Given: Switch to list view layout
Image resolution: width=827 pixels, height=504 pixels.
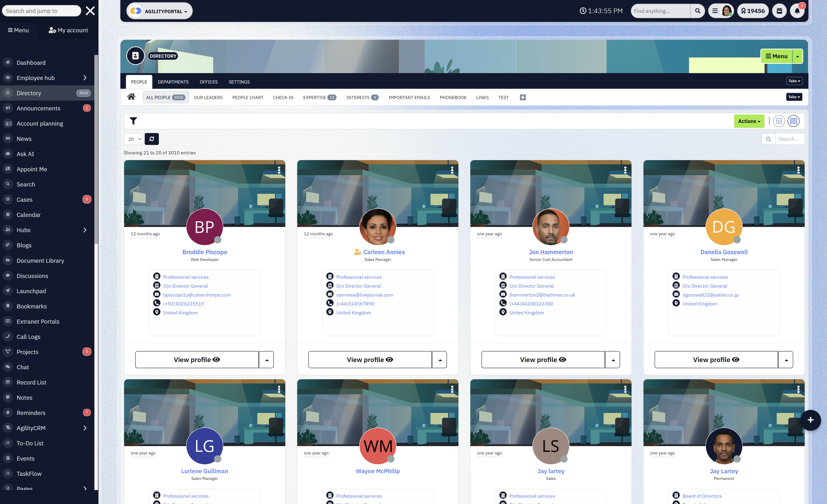Looking at the screenshot, I should click(793, 121).
